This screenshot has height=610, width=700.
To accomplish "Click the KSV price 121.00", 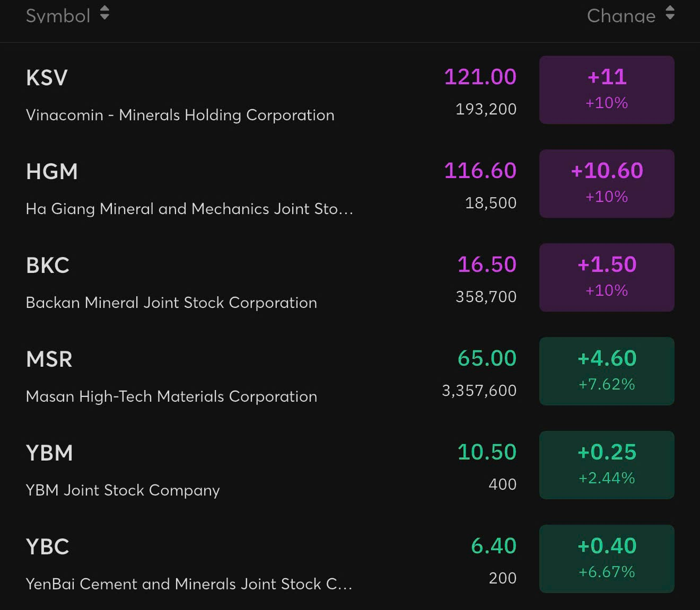I will [480, 77].
